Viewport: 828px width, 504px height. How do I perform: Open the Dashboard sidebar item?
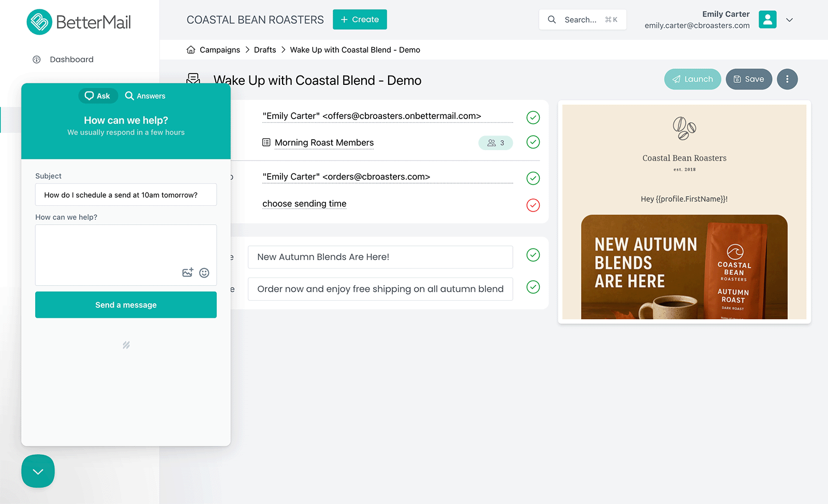click(71, 60)
